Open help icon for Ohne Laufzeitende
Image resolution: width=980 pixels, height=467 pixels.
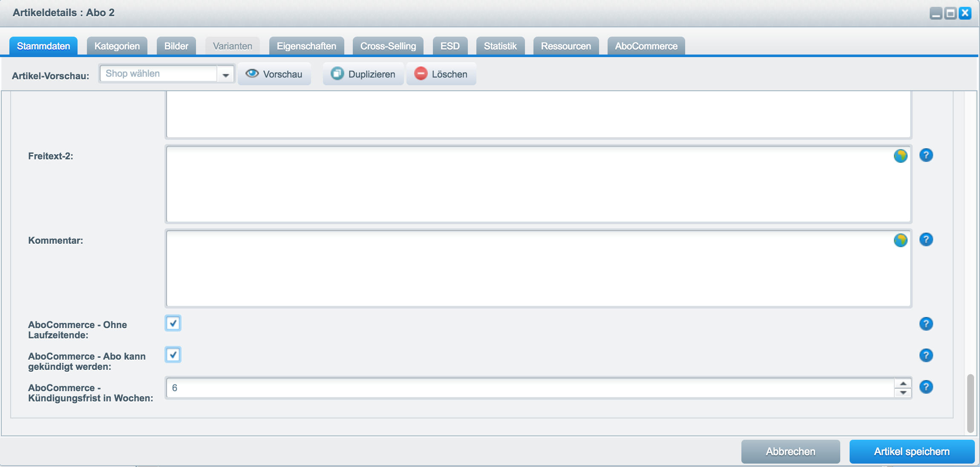point(926,324)
